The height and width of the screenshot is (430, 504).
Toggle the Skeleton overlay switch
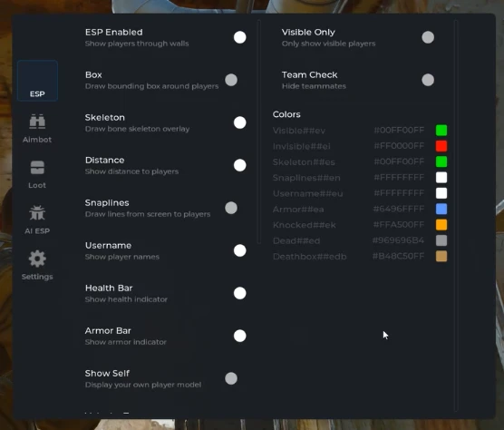tap(240, 122)
